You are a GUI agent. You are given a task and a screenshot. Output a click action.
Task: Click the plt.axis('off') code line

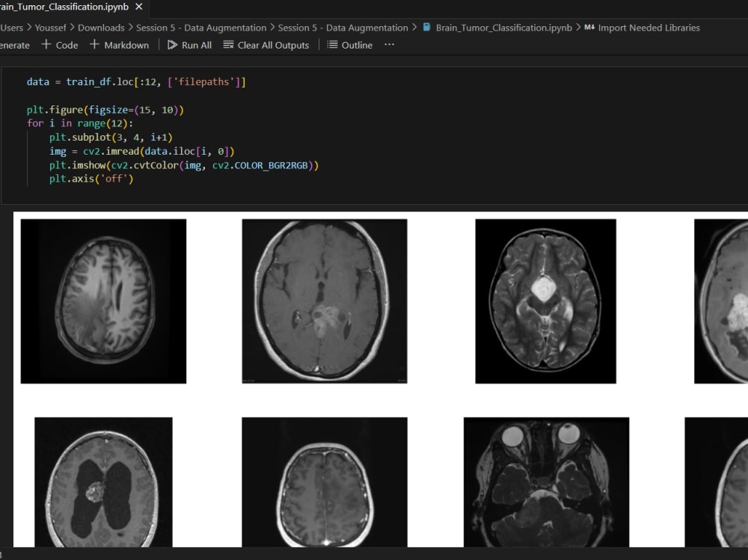pos(91,179)
